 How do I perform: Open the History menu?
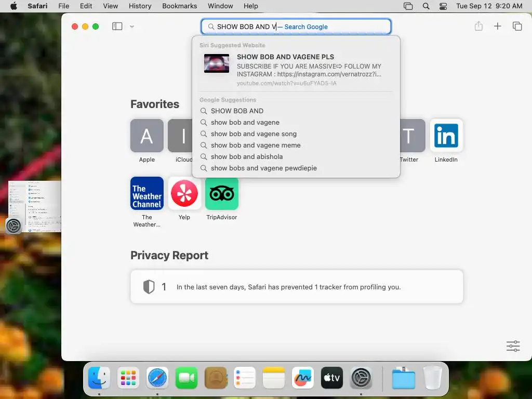(x=140, y=6)
